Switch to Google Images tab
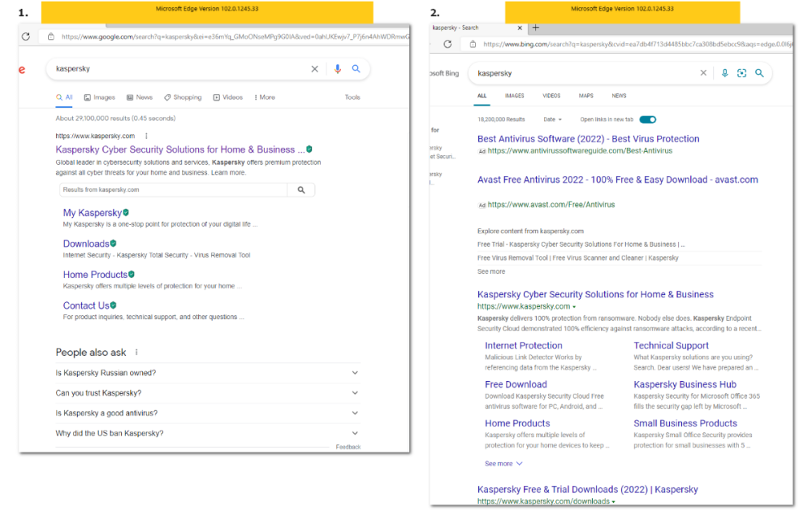This screenshot has width=812, height=524. tap(100, 97)
